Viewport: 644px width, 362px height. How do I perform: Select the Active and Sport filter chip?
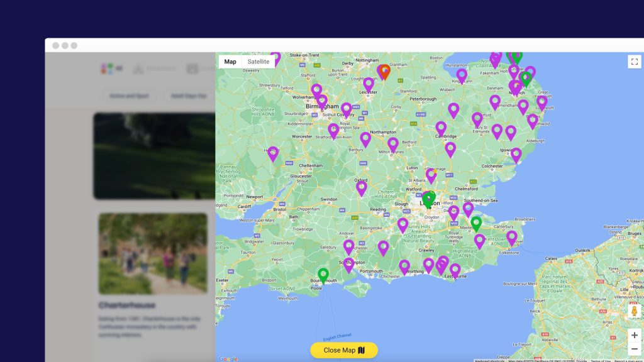(x=129, y=96)
